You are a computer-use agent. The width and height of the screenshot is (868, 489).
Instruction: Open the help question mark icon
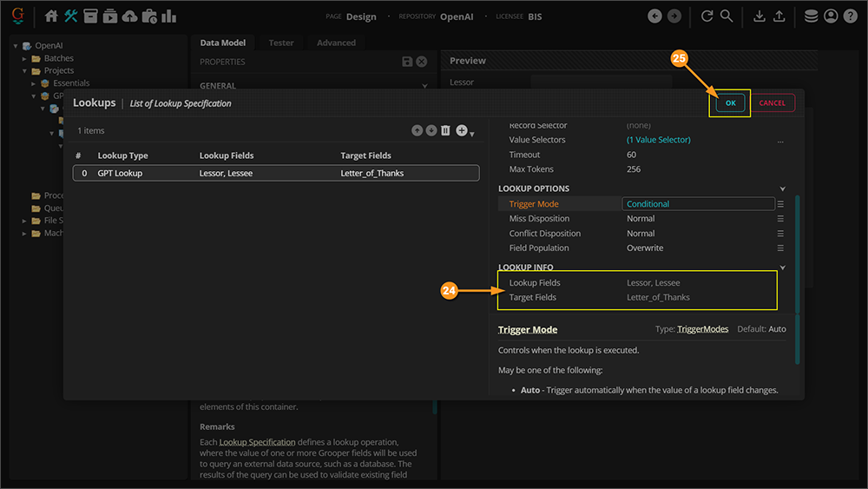coord(850,16)
